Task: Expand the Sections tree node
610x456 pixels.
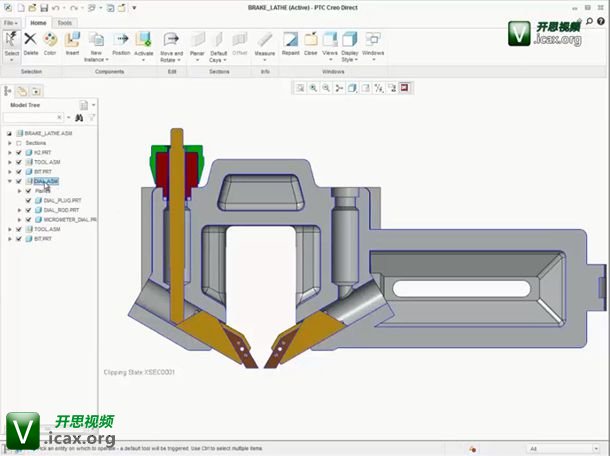Action: pos(9,143)
